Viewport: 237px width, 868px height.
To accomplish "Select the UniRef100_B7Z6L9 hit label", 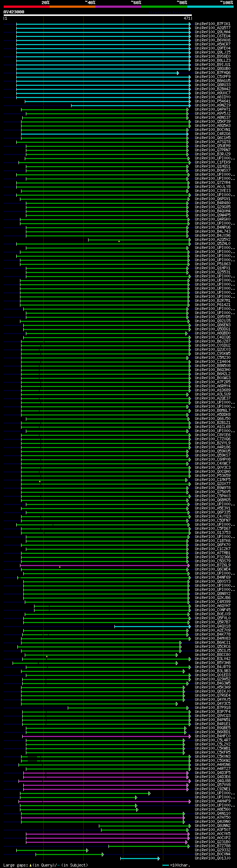I will pos(213,565).
